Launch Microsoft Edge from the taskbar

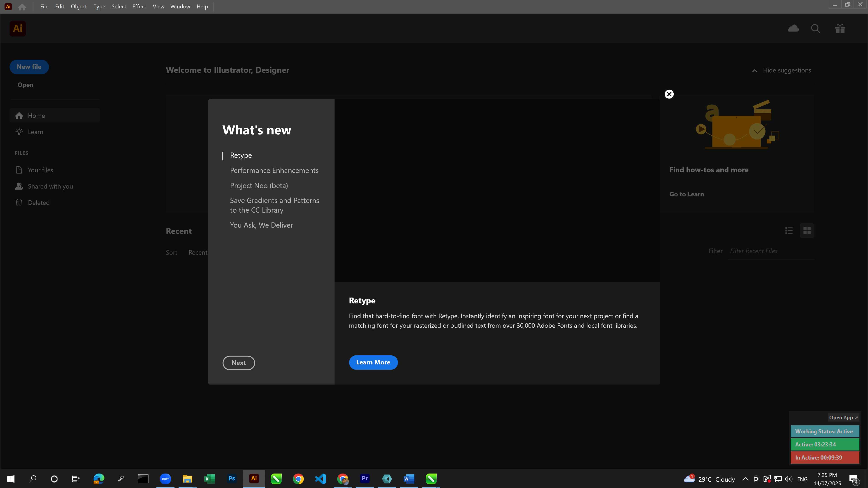pyautogui.click(x=99, y=479)
